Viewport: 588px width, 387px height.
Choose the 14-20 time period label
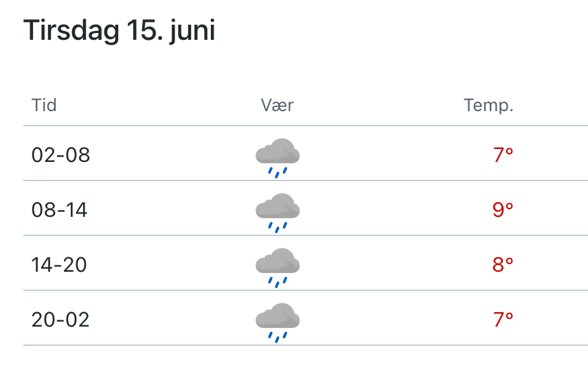click(x=60, y=264)
